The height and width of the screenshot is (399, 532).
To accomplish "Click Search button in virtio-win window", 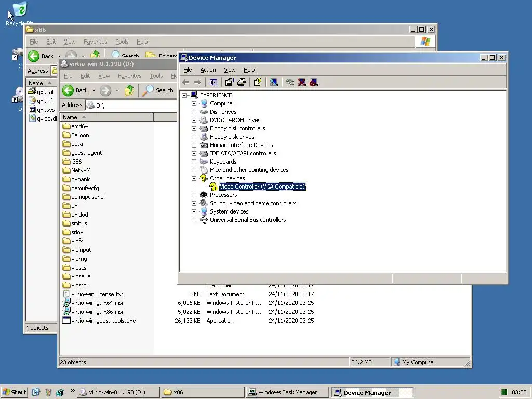I will point(158,90).
